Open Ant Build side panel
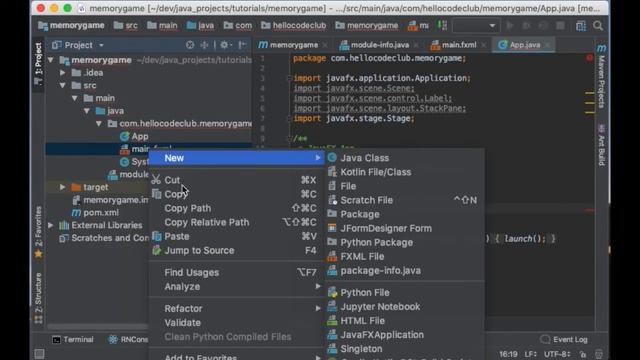Viewport: 640px width, 360px height. click(x=601, y=145)
